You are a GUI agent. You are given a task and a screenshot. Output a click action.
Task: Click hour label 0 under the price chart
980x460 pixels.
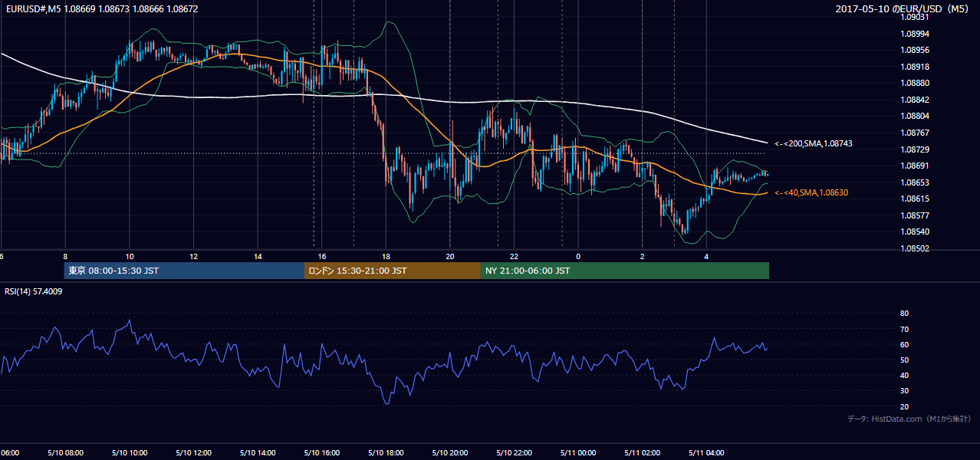(578, 256)
